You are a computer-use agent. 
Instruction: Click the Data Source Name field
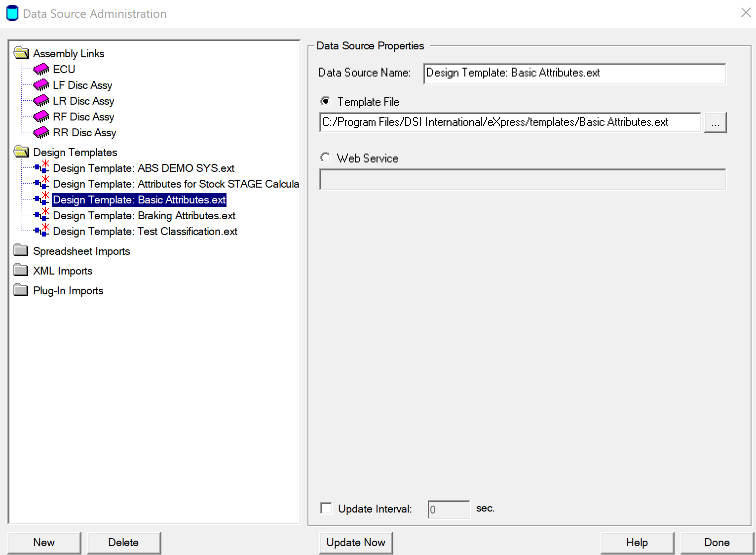(x=574, y=73)
